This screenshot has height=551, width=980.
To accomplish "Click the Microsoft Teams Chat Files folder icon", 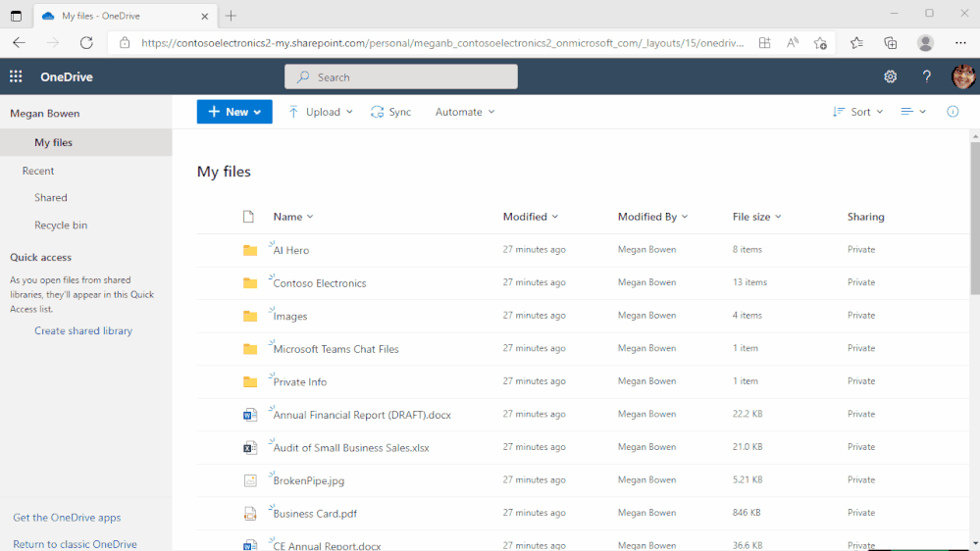I will click(x=250, y=349).
